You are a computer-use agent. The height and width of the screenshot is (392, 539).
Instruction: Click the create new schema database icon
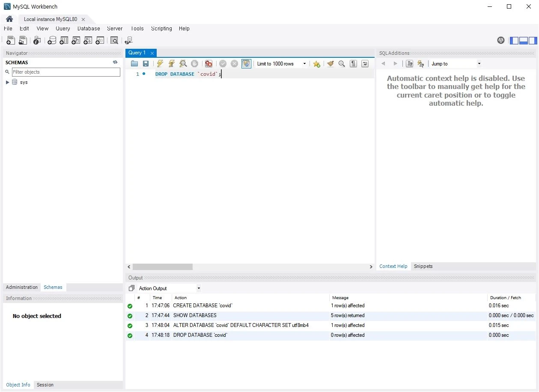(x=52, y=41)
